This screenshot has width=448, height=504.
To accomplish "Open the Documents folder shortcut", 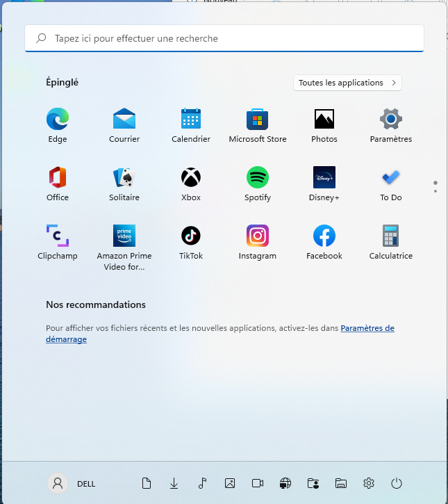I will tap(147, 483).
